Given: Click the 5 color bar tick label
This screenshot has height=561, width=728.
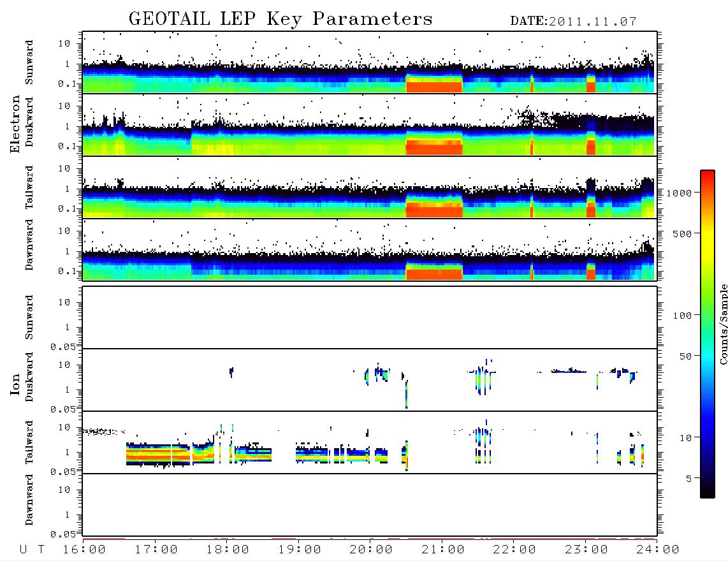Looking at the screenshot, I should 689,478.
